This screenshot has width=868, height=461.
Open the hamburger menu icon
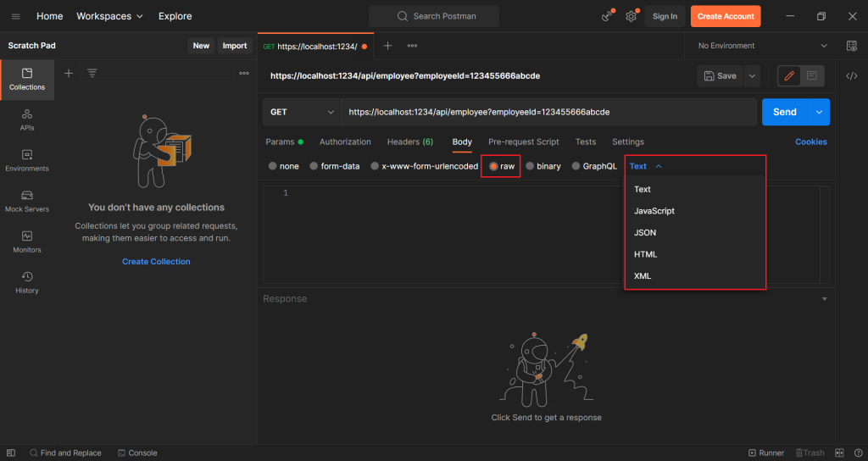pyautogui.click(x=15, y=17)
